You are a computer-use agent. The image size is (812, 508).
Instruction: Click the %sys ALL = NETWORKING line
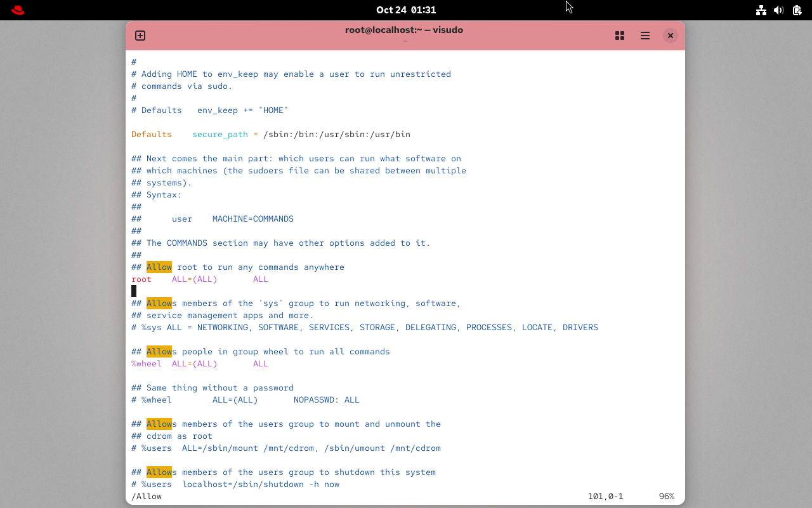[x=365, y=328]
